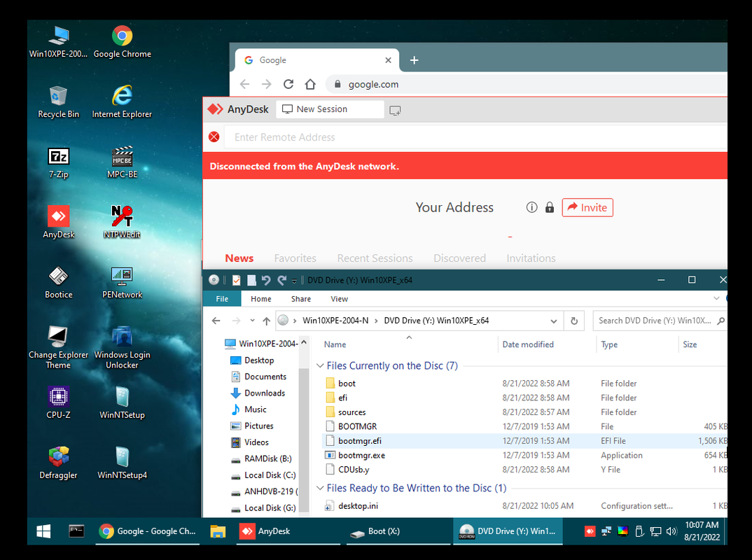Expand the Explorer ribbon chevron
This screenshot has width=752, height=560.
[716, 298]
